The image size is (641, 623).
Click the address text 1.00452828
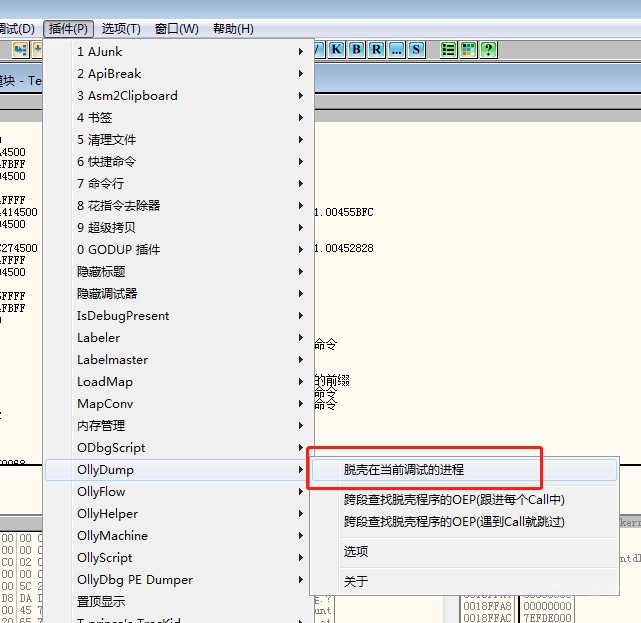[x=344, y=248]
